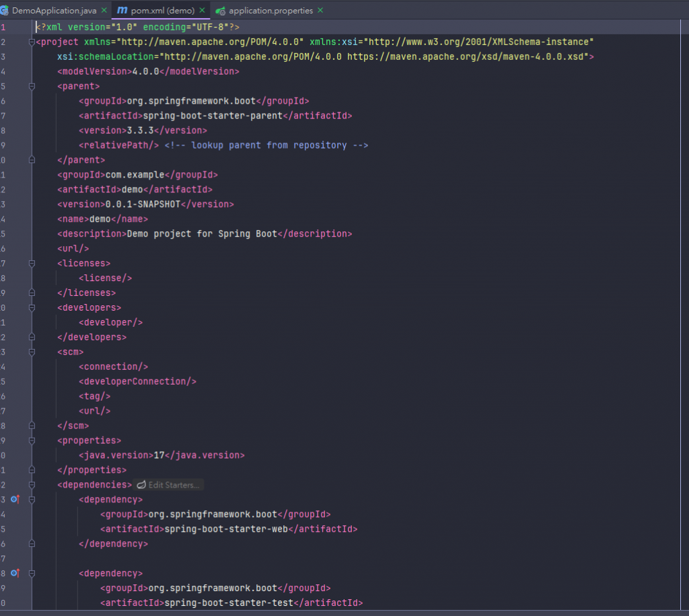Collapse the spring-boot-starter-web <dependency> block

pos(32,500)
